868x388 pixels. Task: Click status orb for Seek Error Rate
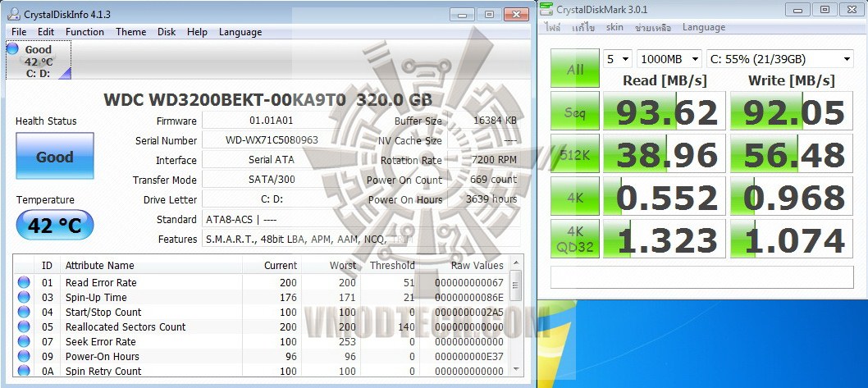coord(24,341)
